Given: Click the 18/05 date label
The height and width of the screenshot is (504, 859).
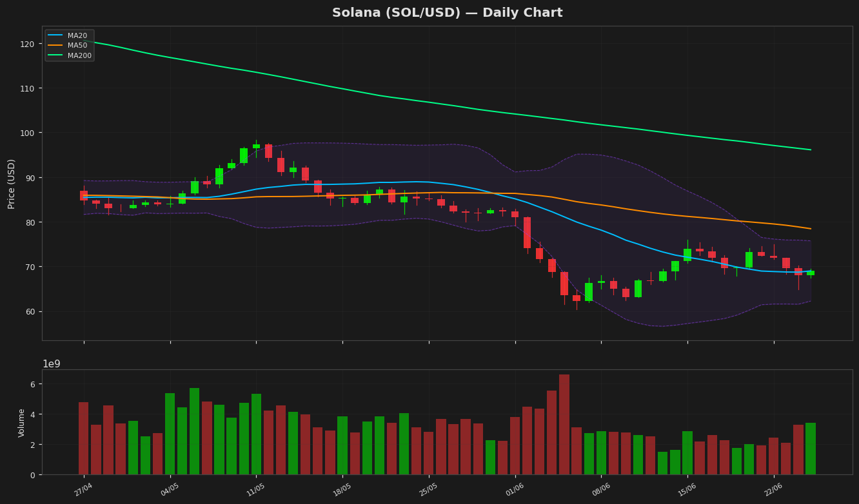Looking at the screenshot, I should coord(342,490).
